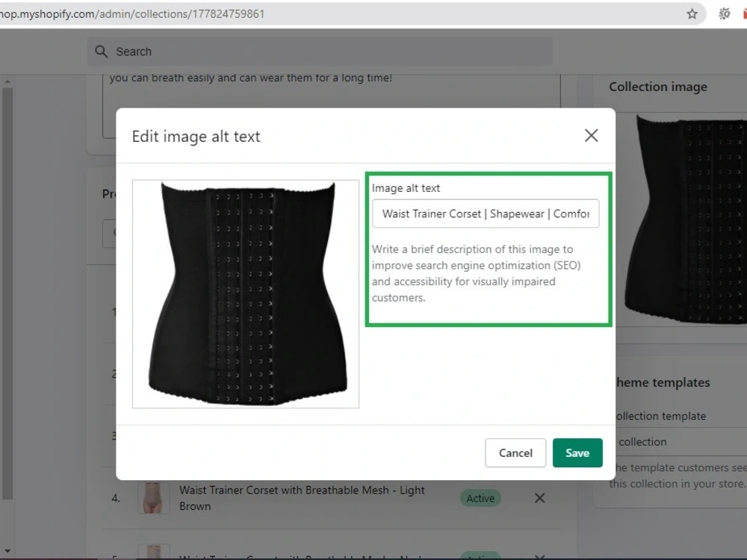747x560 pixels.
Task: Click the Image alt text label
Action: (406, 188)
